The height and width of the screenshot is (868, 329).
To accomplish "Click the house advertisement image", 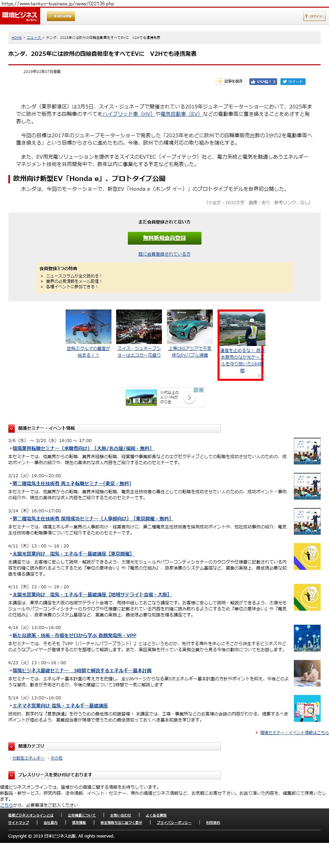I will click(141, 398).
